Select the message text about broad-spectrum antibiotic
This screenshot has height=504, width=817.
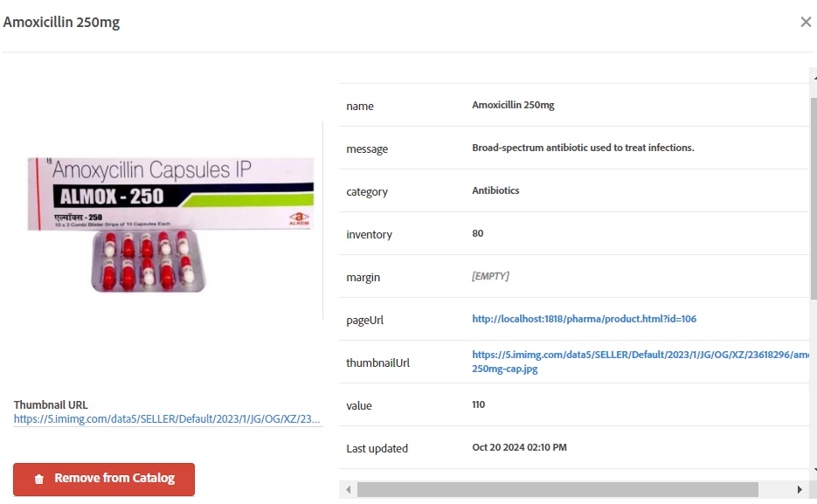point(583,148)
